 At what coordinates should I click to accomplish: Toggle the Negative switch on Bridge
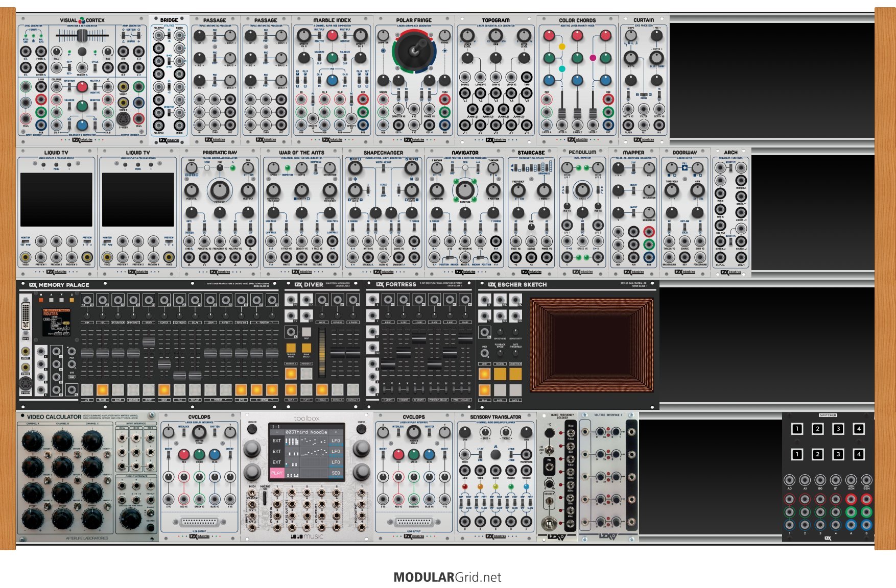pyautogui.click(x=169, y=112)
